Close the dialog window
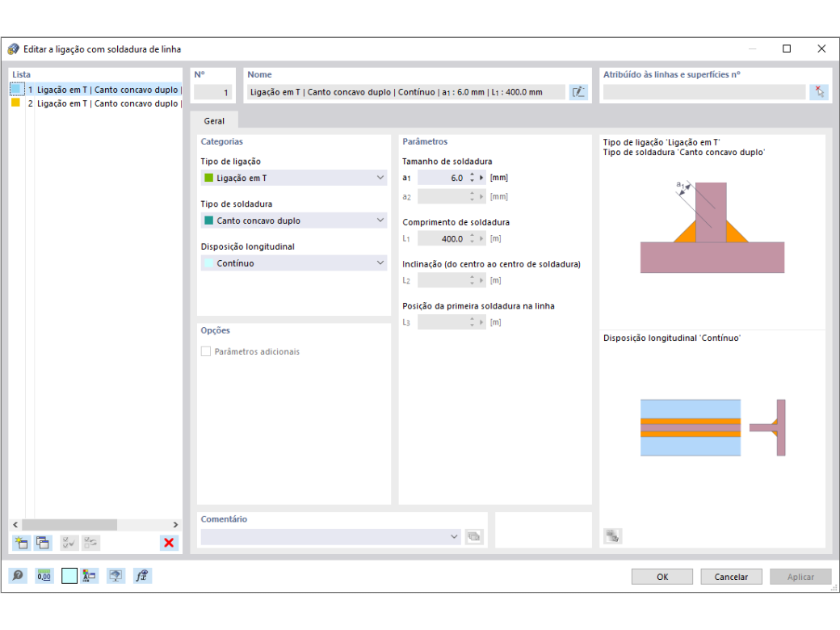The height and width of the screenshot is (630, 840). (x=821, y=48)
